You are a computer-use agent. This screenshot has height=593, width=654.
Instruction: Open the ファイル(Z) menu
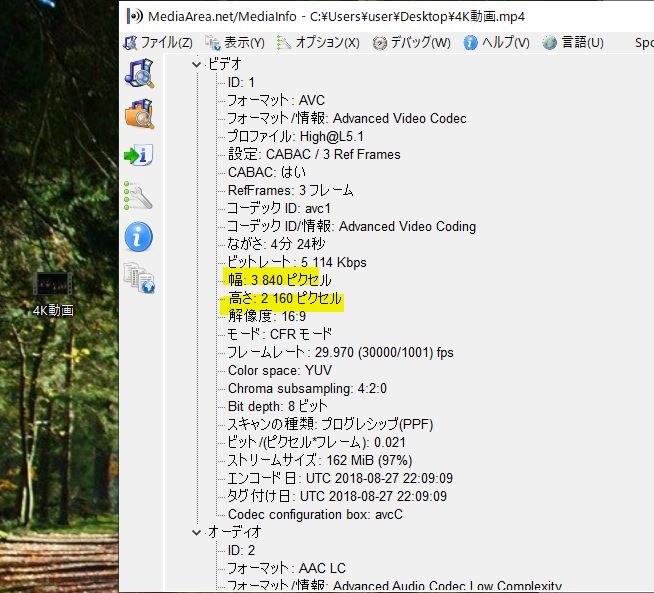pos(158,43)
